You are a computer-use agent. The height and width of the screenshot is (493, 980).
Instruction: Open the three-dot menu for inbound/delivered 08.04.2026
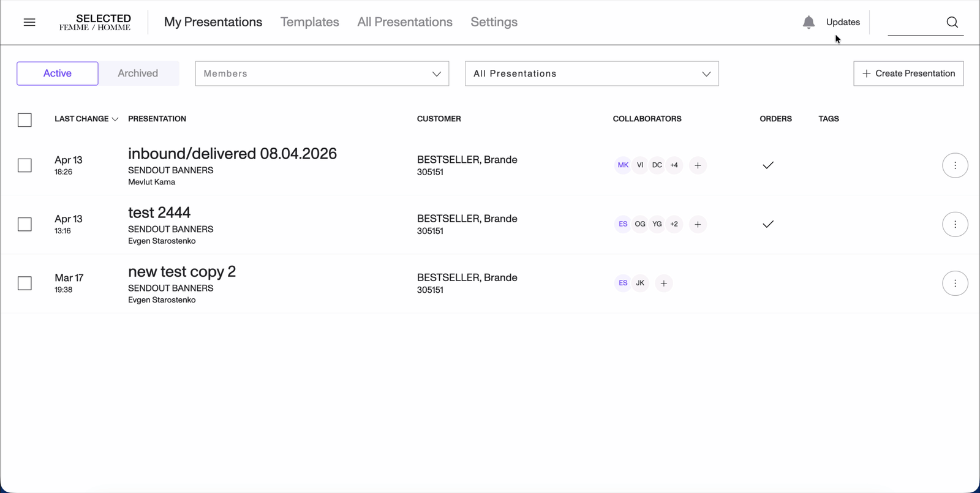pyautogui.click(x=955, y=165)
